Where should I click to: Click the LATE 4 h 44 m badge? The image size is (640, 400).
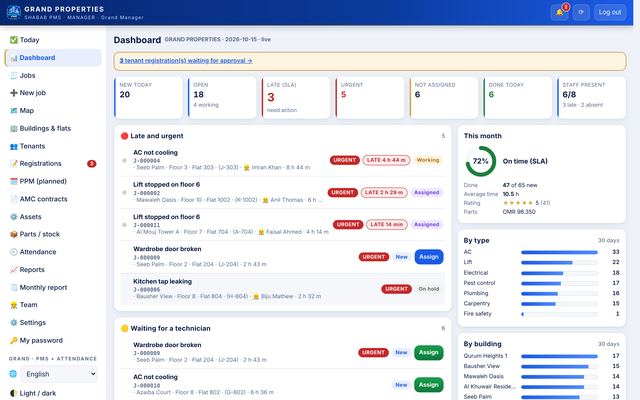[x=386, y=160]
